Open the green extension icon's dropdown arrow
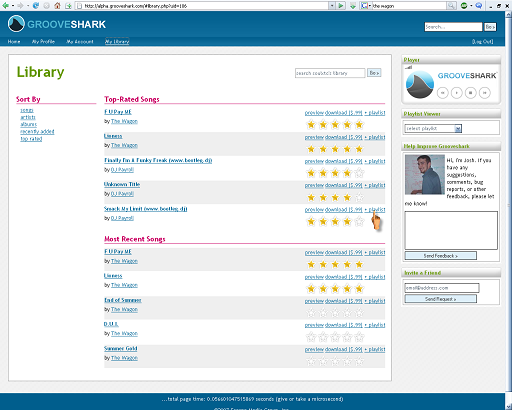Screen dimensions: 512x410 tap(471, 6)
